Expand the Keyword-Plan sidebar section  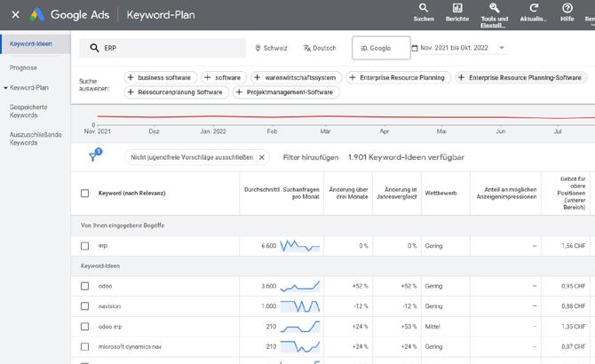6,88
